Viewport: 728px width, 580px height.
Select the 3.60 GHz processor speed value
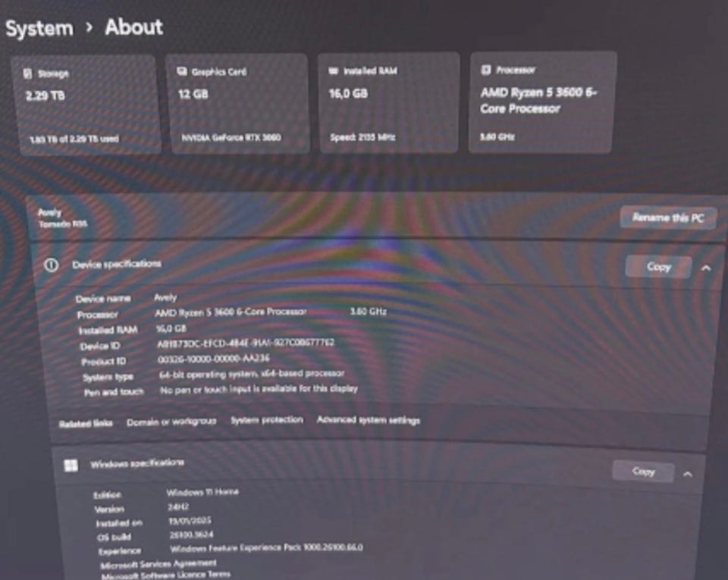(369, 312)
